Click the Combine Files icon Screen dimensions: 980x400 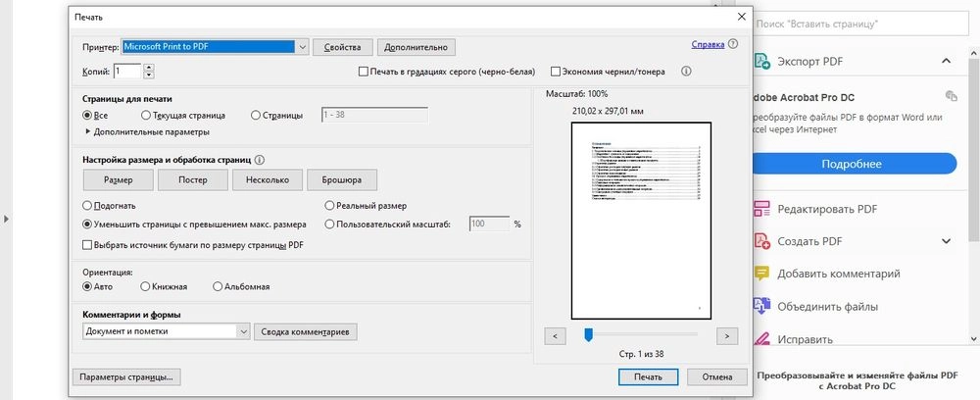click(761, 306)
